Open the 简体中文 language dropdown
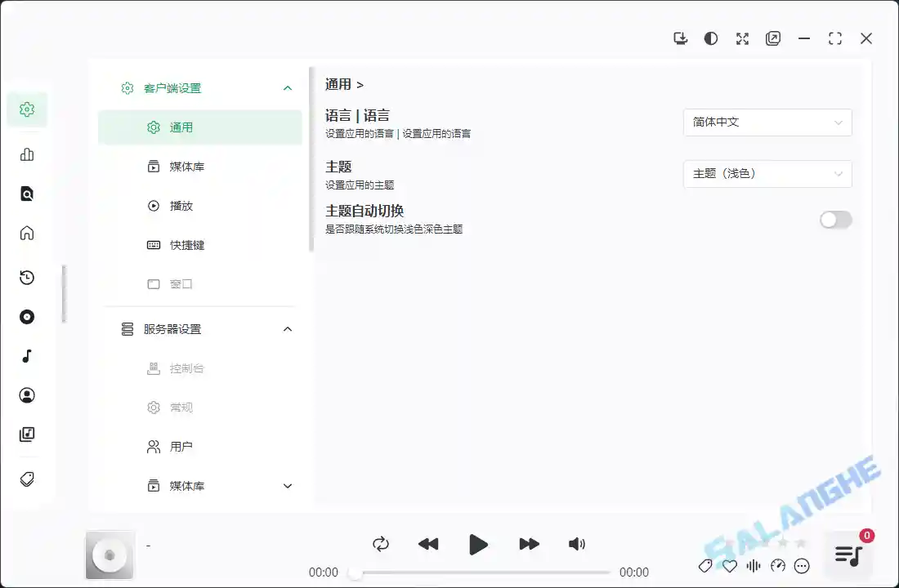The image size is (899, 588). click(767, 122)
